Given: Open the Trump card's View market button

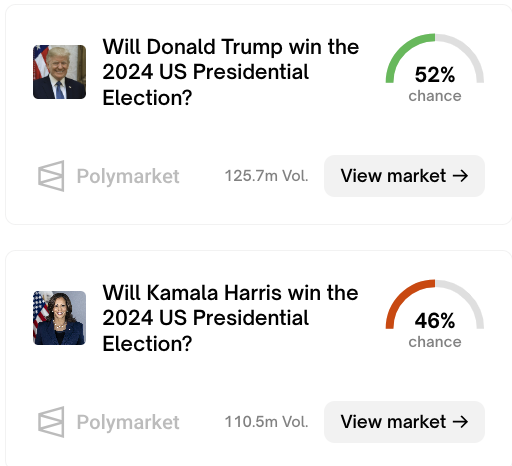Looking at the screenshot, I should 404,176.
